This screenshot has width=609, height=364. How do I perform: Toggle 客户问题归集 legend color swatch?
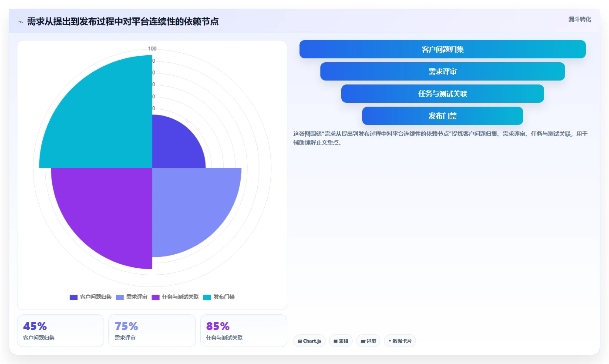pos(74,297)
